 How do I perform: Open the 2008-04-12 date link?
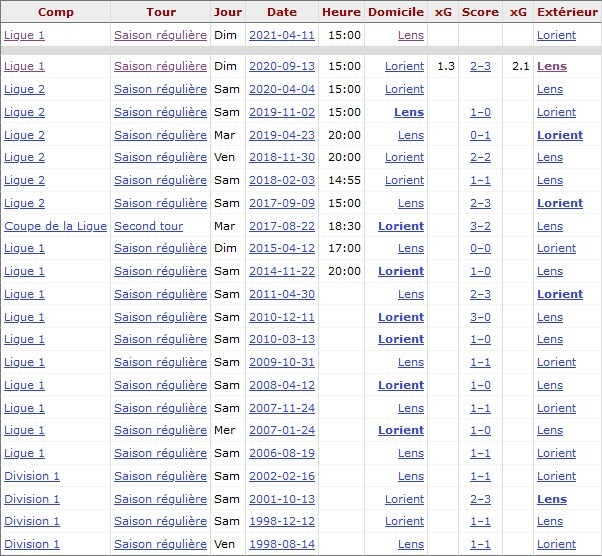tap(282, 386)
